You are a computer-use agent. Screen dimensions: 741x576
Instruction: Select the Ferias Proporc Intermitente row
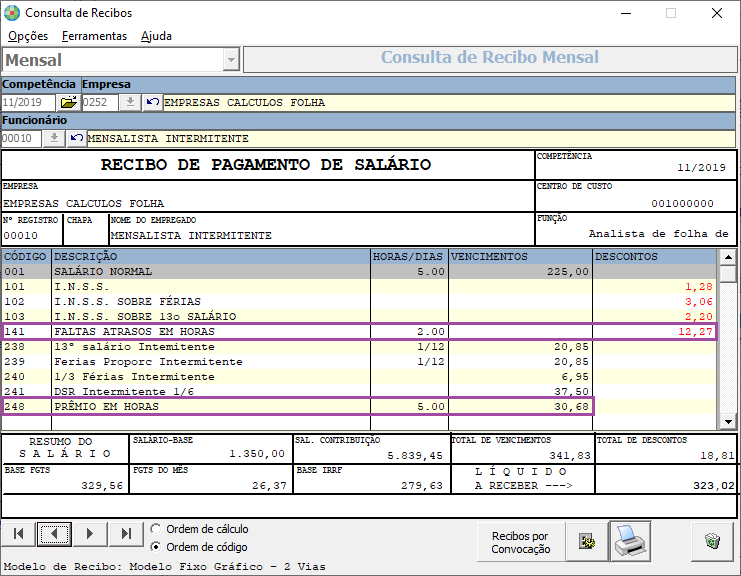click(359, 361)
